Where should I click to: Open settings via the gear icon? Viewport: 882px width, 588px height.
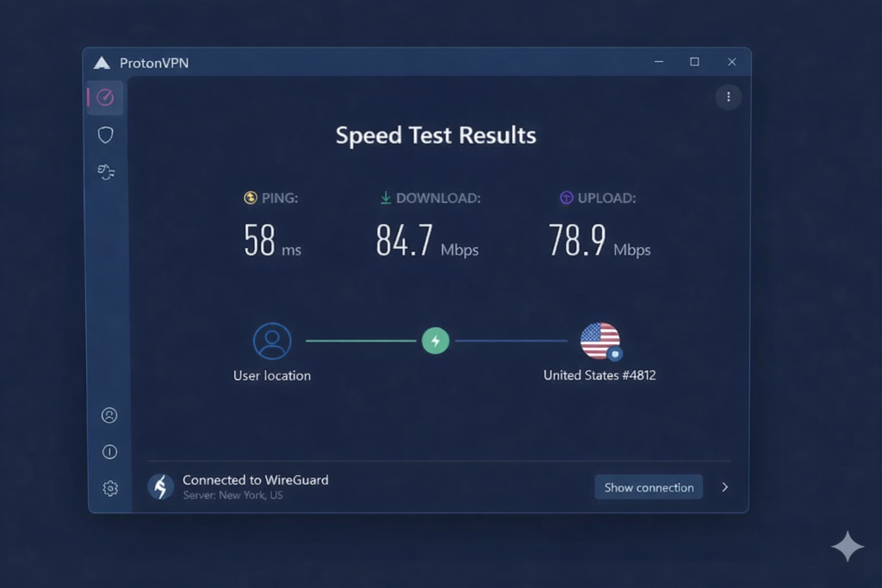click(109, 488)
